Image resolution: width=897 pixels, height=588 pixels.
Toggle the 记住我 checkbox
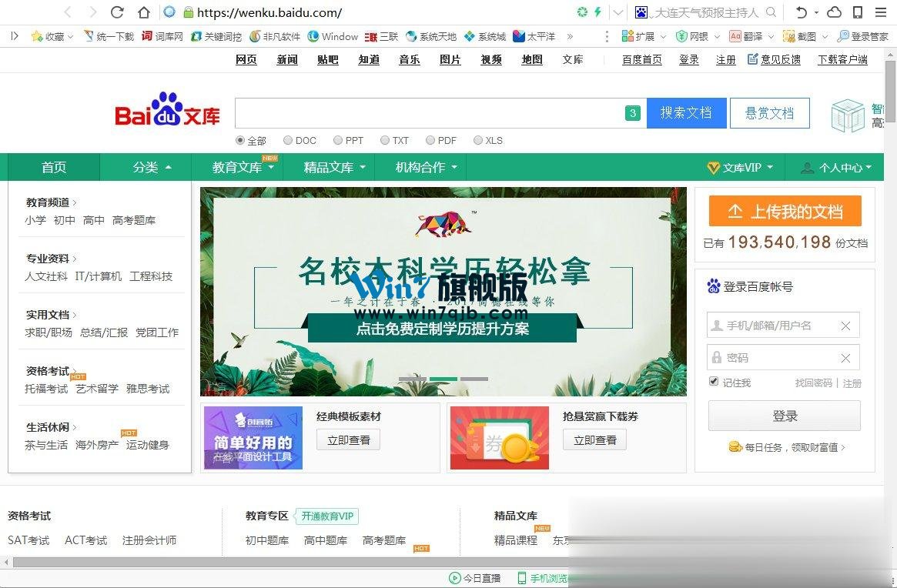(714, 382)
